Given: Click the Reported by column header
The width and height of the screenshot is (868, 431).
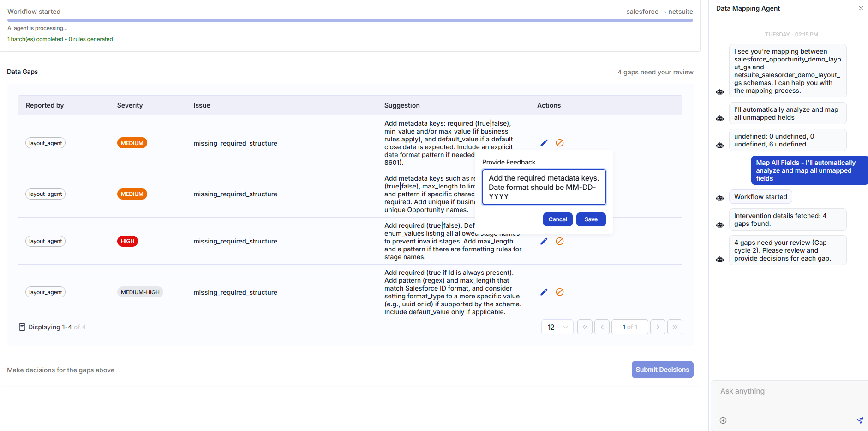Looking at the screenshot, I should point(45,105).
